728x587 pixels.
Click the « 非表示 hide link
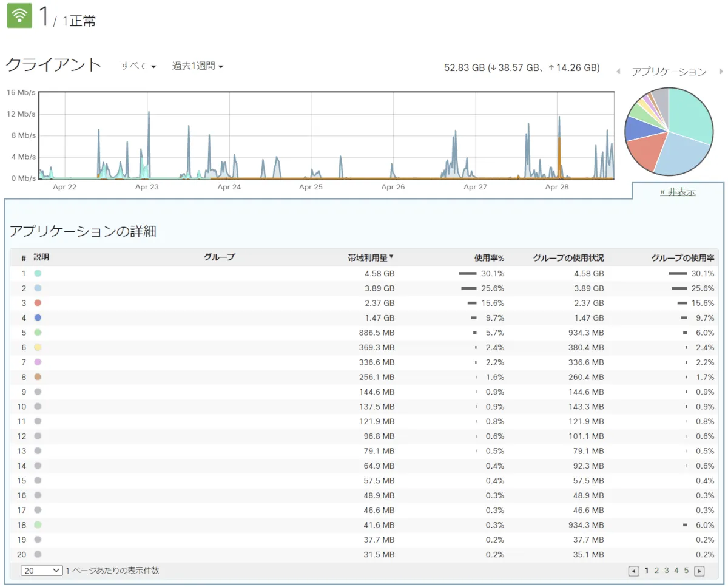678,192
